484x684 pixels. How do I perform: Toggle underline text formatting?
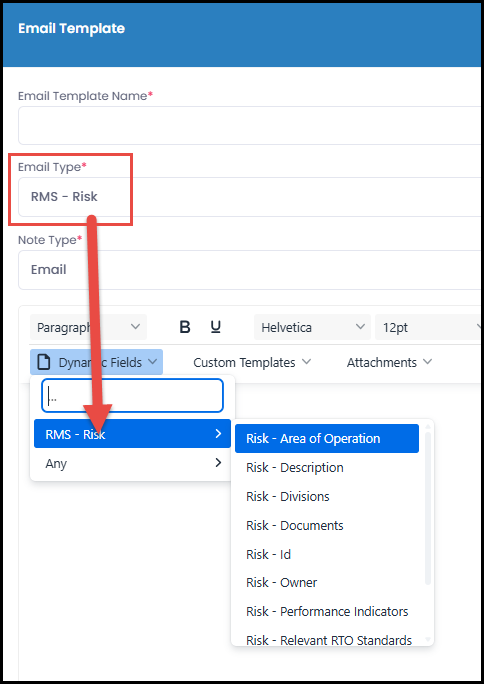point(215,327)
